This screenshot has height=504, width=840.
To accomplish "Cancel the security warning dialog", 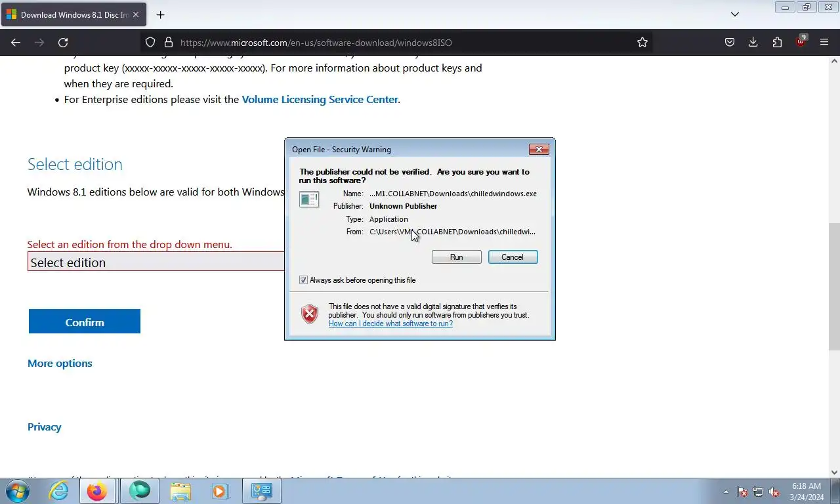I will point(513,257).
